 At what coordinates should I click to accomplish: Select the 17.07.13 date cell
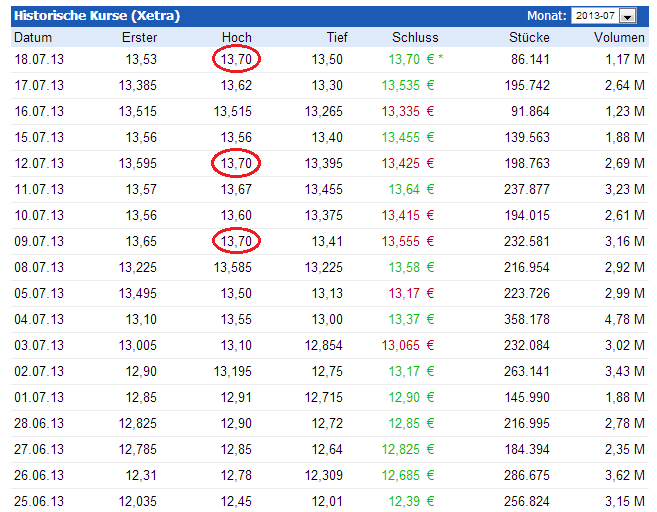(x=38, y=86)
